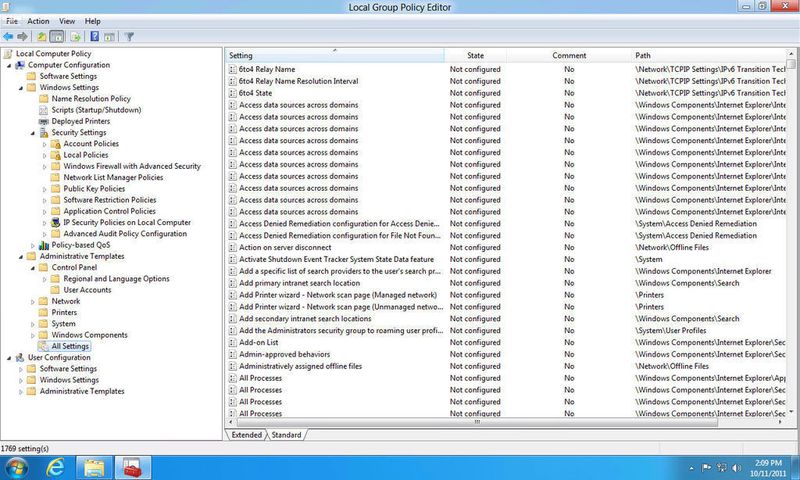The height and width of the screenshot is (480, 800).
Task: Launch Internet Explorer from the taskbar
Action: point(55,467)
